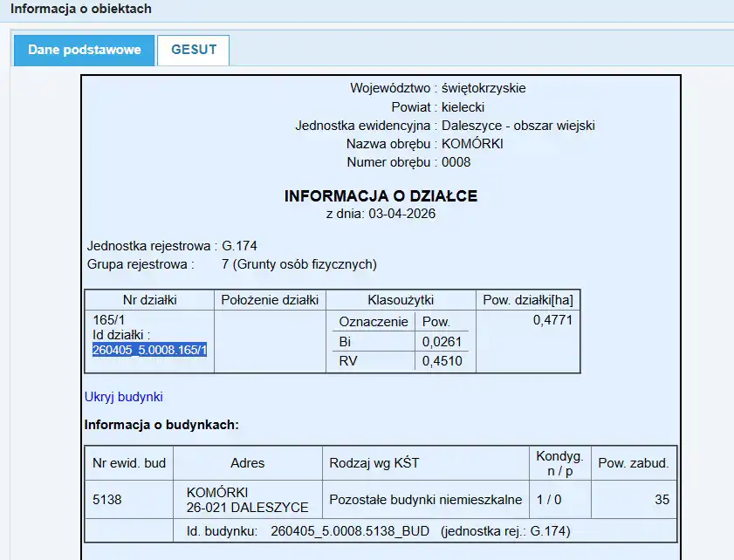Screen dimensions: 734x560
Task: Select the Dane podstawowe tab
Action: tap(85, 50)
